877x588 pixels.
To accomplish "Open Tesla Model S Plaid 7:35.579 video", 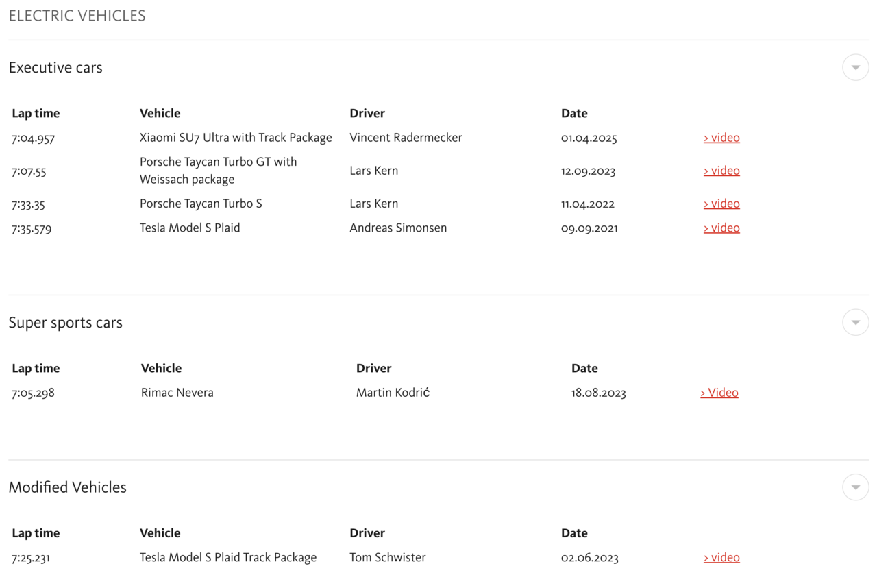I will (721, 228).
